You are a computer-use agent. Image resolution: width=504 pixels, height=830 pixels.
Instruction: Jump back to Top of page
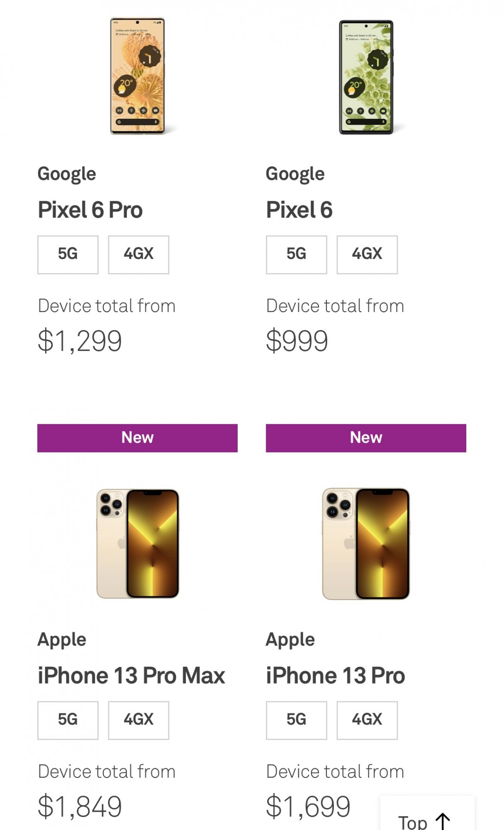(x=413, y=821)
